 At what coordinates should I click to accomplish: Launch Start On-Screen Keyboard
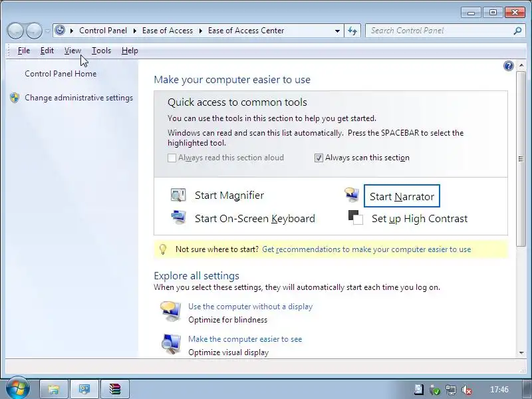(x=255, y=219)
